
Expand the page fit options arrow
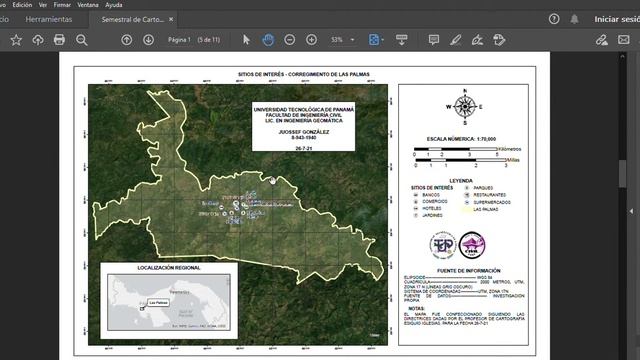point(382,40)
